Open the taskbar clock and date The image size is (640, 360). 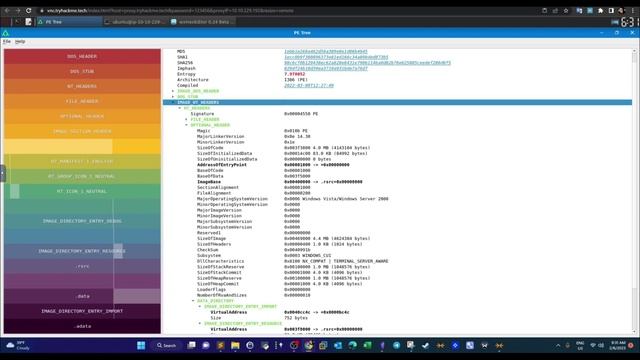(x=618, y=346)
